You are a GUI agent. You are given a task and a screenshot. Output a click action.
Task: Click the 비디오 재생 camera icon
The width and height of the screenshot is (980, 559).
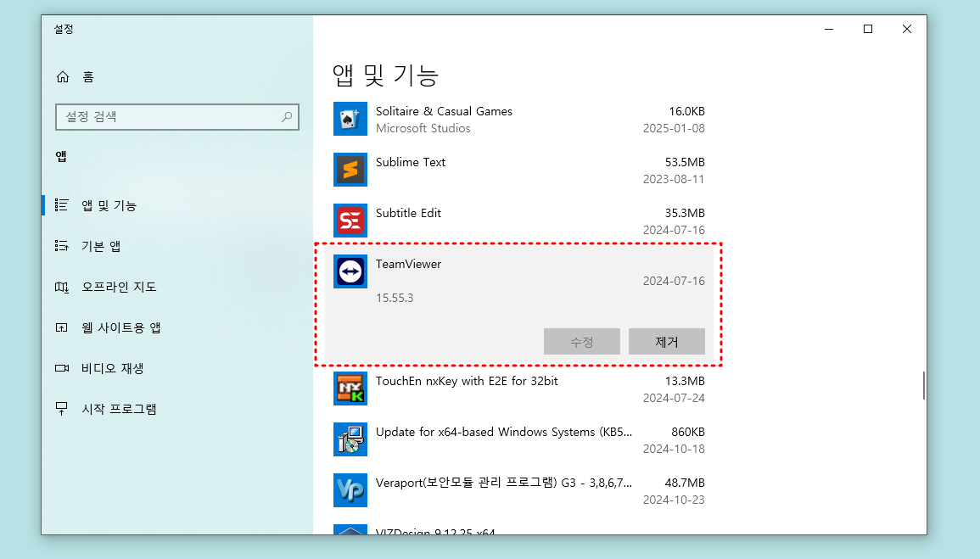pyautogui.click(x=61, y=368)
